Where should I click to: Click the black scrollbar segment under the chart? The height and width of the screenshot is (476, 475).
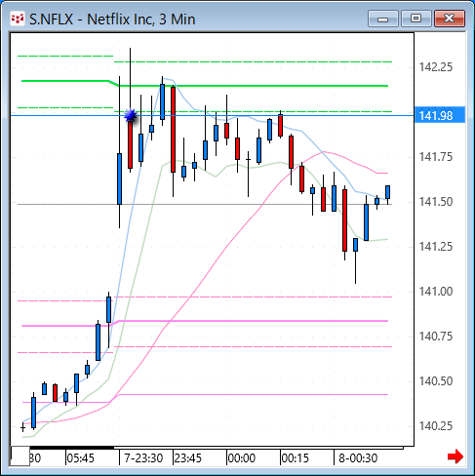72,448
